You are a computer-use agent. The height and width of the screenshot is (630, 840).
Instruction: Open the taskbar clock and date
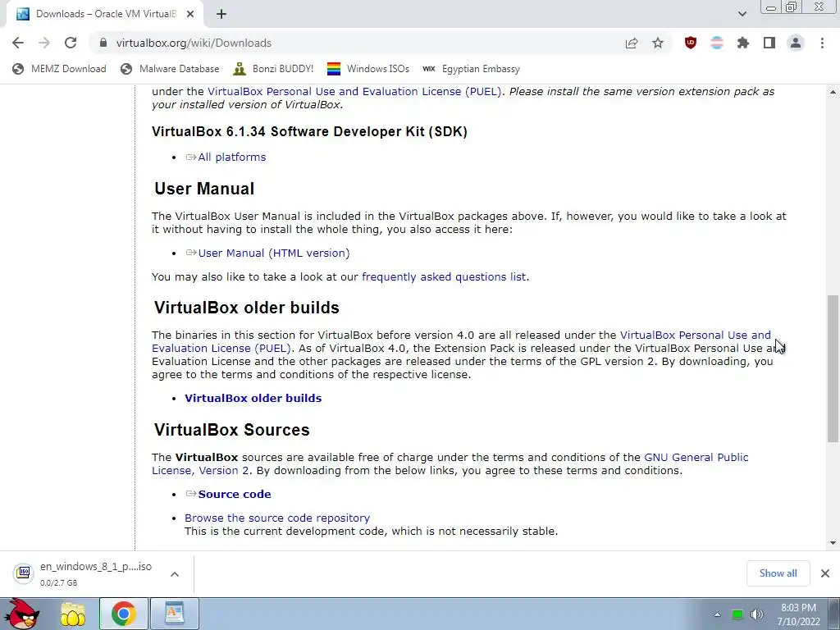[798, 614]
